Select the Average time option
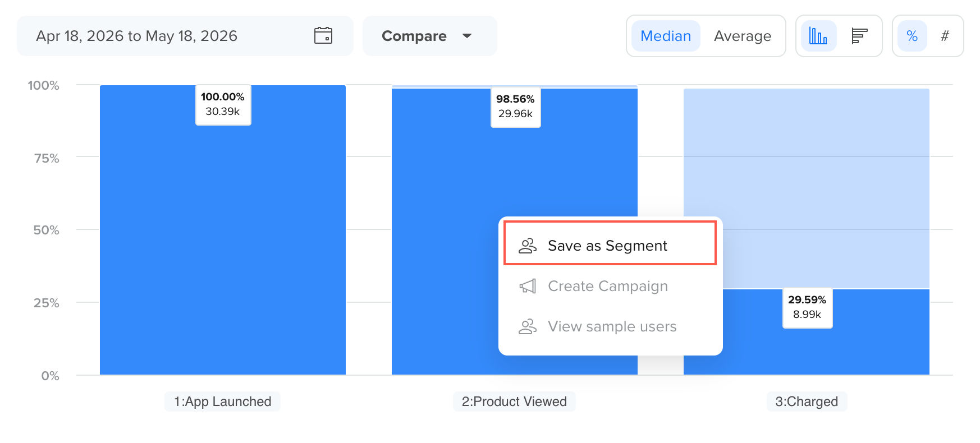980x443 pixels. click(x=743, y=36)
